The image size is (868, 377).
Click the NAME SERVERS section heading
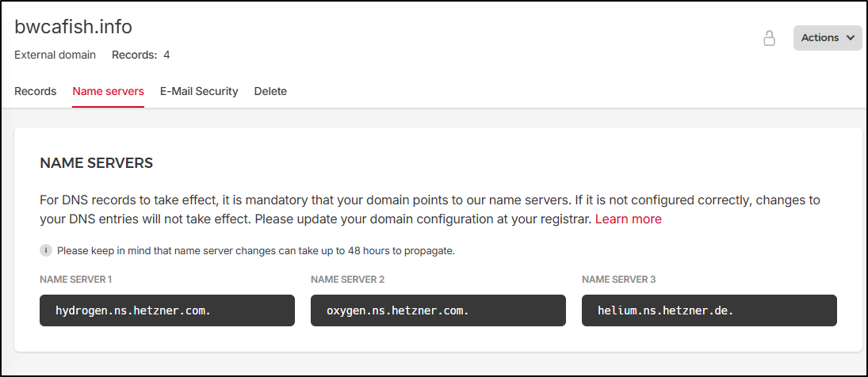[x=96, y=163]
